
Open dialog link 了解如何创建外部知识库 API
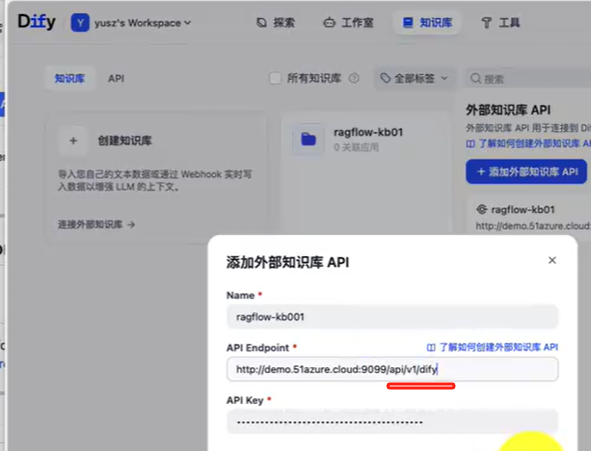492,347
